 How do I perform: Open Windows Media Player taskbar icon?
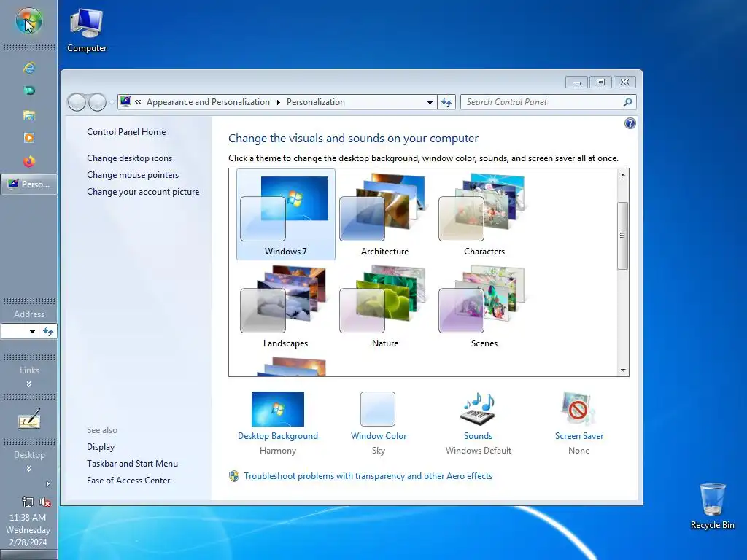point(29,138)
